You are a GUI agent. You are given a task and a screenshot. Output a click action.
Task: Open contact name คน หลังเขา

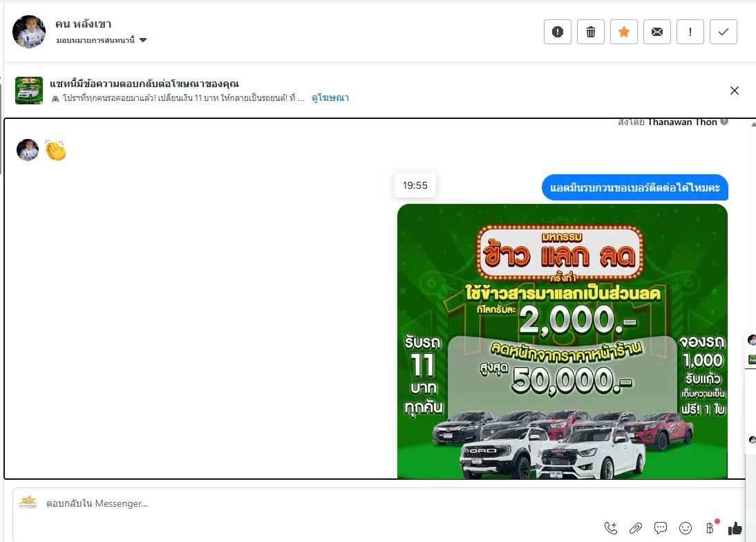point(84,24)
